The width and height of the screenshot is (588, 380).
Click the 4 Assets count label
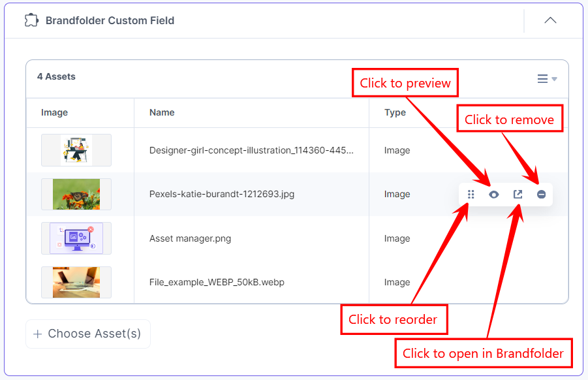[57, 76]
